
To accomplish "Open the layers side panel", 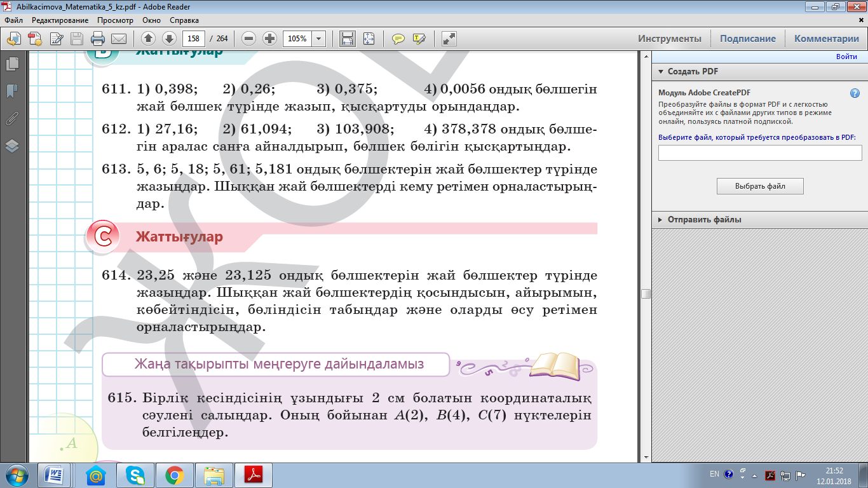I will point(12,146).
